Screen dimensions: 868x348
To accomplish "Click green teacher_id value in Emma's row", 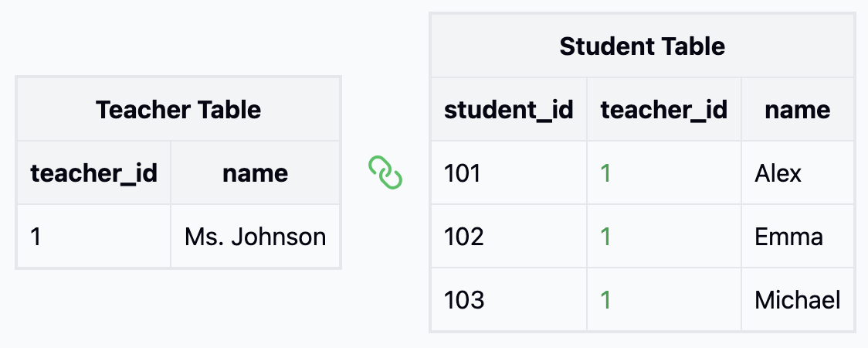I will (x=605, y=237).
